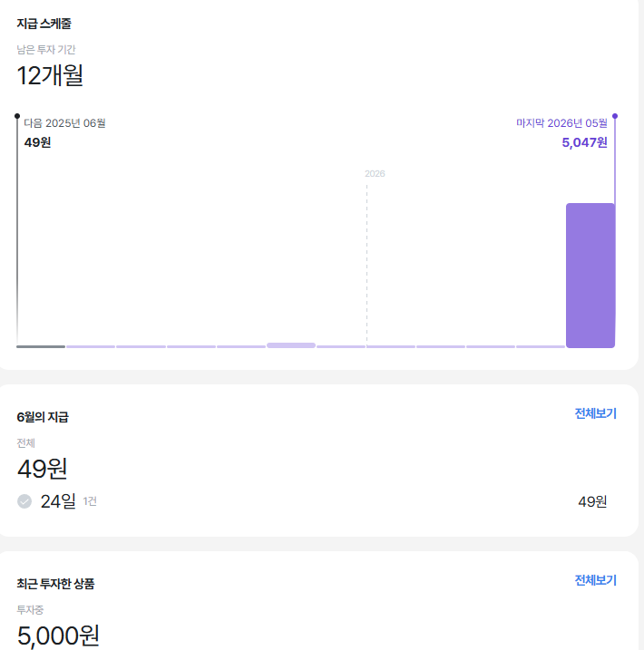Screen dimensions: 644x650
Task: Click the black dot marker above 다음 2025년 06월
Action: [x=17, y=116]
